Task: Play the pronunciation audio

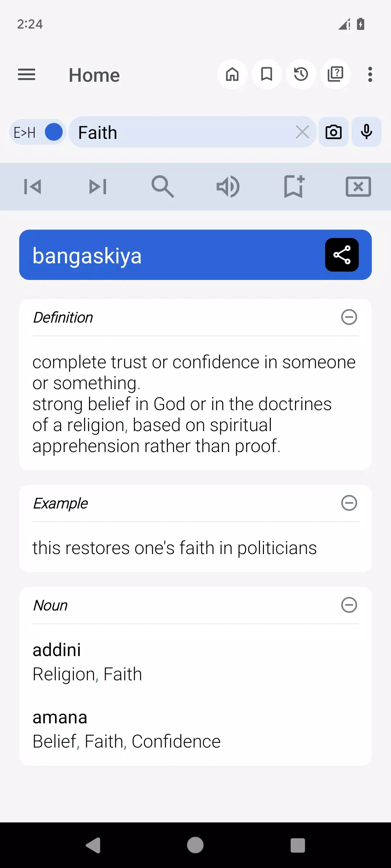Action: tap(228, 187)
